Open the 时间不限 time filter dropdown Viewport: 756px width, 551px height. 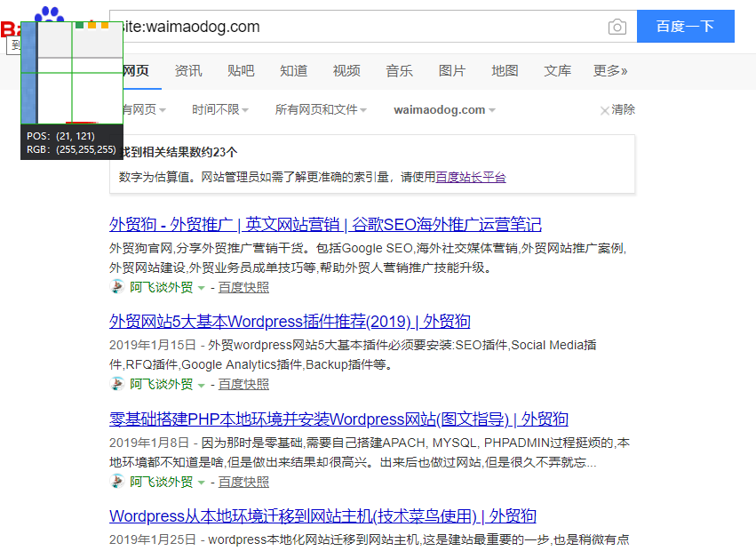pyautogui.click(x=220, y=110)
